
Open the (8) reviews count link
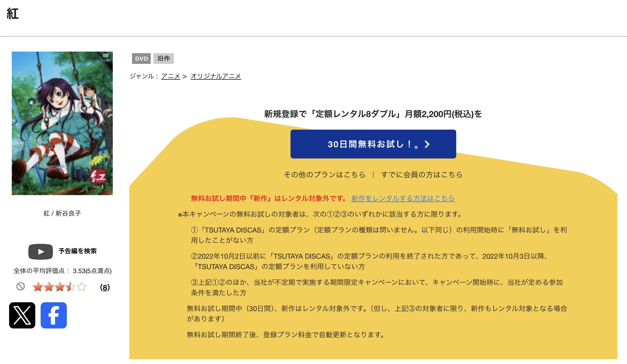[105, 287]
